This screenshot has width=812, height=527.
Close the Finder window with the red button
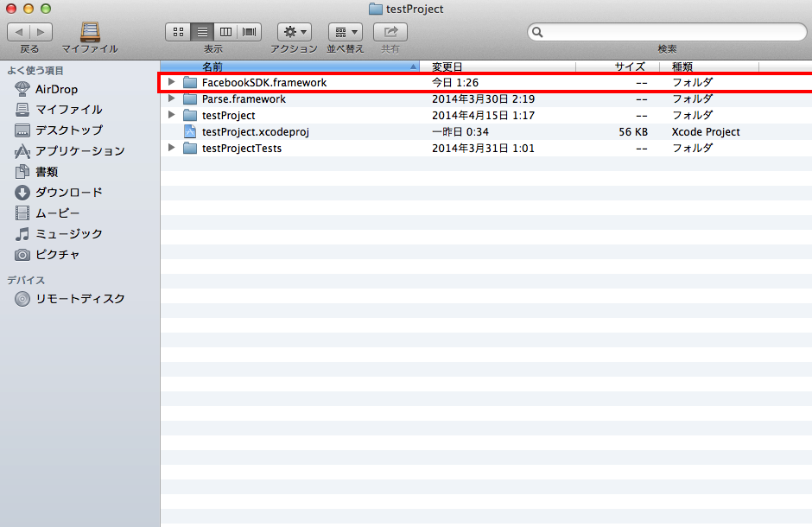(11, 9)
